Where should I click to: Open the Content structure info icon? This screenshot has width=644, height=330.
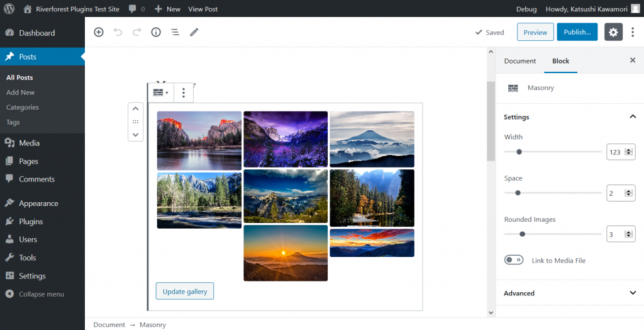pyautogui.click(x=156, y=32)
